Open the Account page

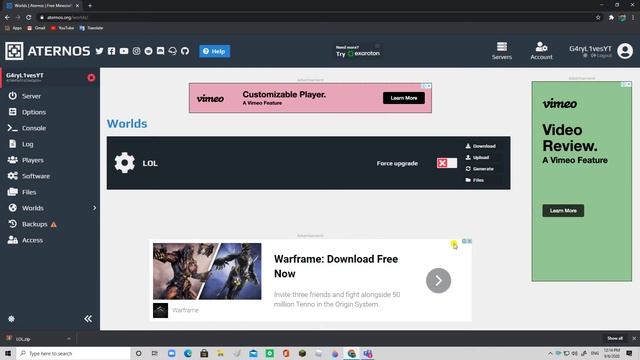pyautogui.click(x=541, y=51)
